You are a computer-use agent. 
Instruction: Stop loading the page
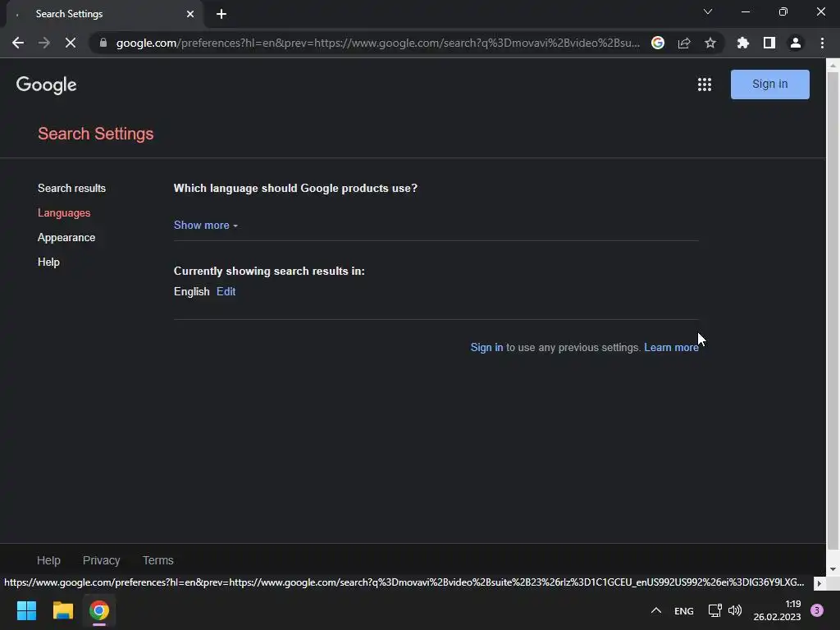[x=71, y=43]
